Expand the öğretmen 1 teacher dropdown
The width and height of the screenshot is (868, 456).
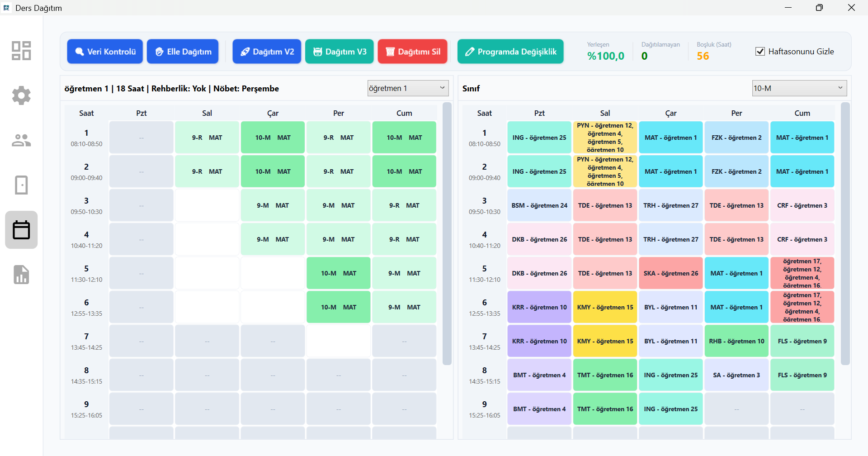(x=408, y=88)
